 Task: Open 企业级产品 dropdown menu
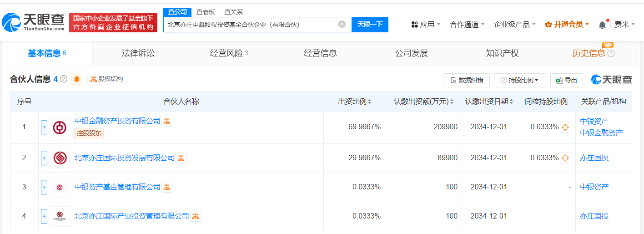coord(515,24)
